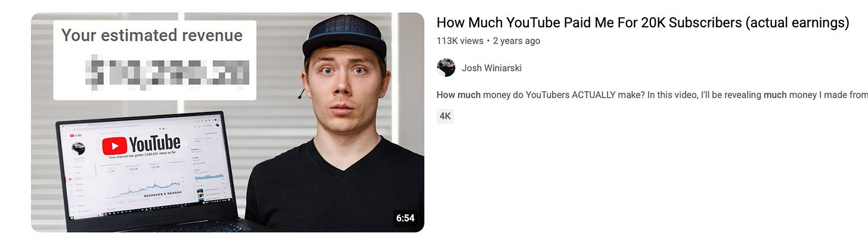Viewport: 868px width, 244px height.
Task: Click the lavalier microphone near the man's neck
Action: click(302, 94)
